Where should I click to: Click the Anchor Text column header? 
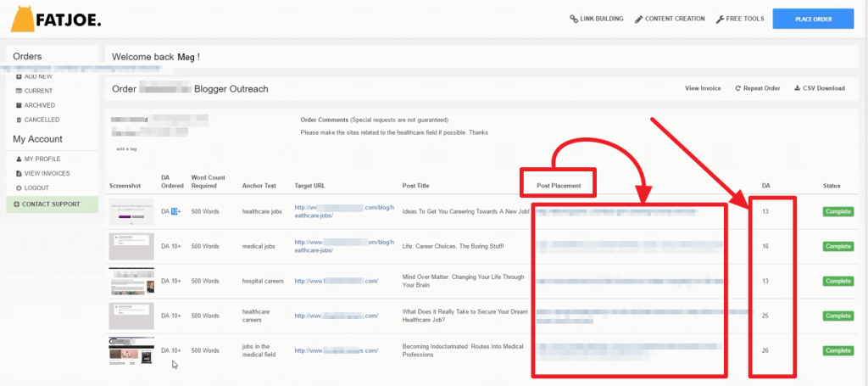(x=259, y=186)
